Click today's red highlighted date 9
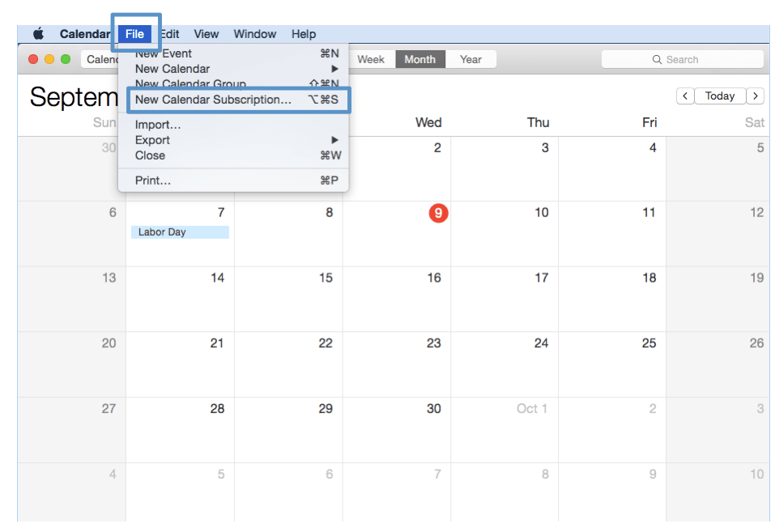This screenshot has height=532, width=775. coord(438,213)
